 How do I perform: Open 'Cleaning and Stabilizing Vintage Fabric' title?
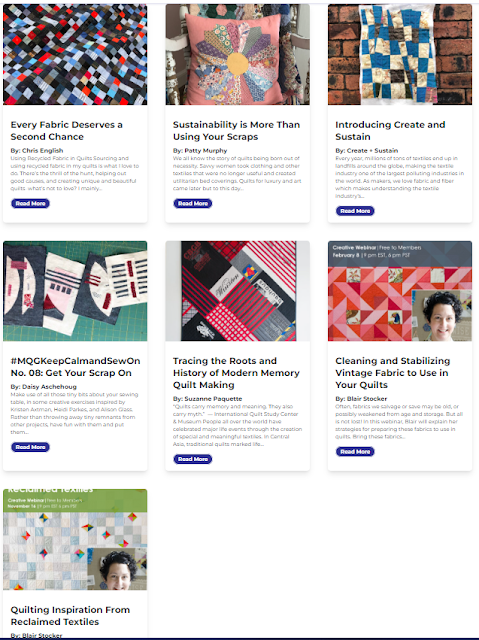393,373
